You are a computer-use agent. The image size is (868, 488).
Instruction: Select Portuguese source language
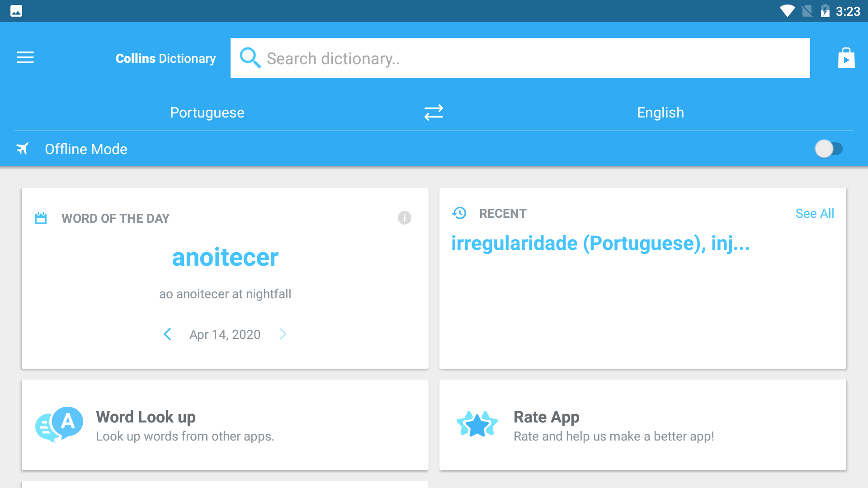click(x=207, y=113)
